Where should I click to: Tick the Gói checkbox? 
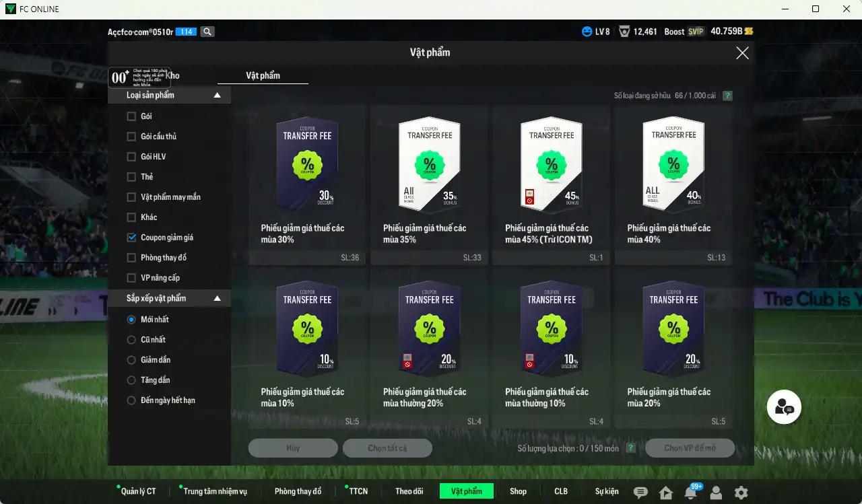[x=131, y=116]
